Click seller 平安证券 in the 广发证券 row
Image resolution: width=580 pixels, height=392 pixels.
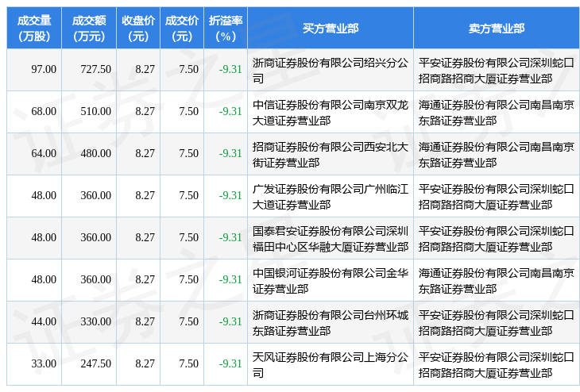coord(497,197)
